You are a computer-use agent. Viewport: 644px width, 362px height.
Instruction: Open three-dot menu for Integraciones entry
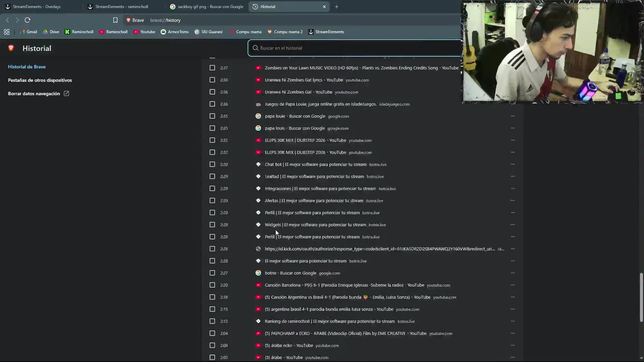tap(513, 189)
